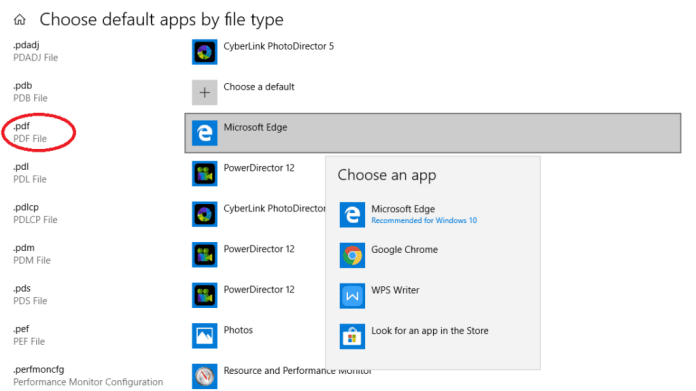This screenshot has width=696, height=391.
Task: Click PowerDirector 12 icon for .pdl
Action: [x=205, y=174]
